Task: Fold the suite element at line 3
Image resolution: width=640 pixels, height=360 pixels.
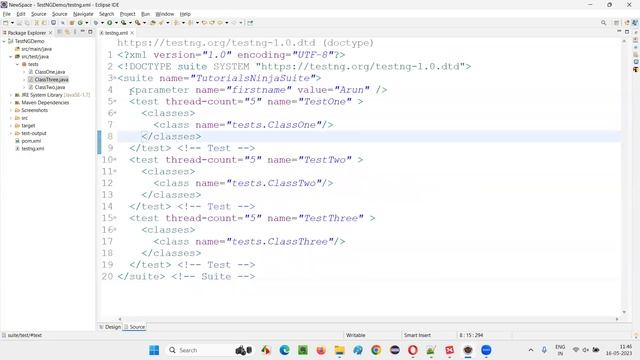Action: coord(115,78)
